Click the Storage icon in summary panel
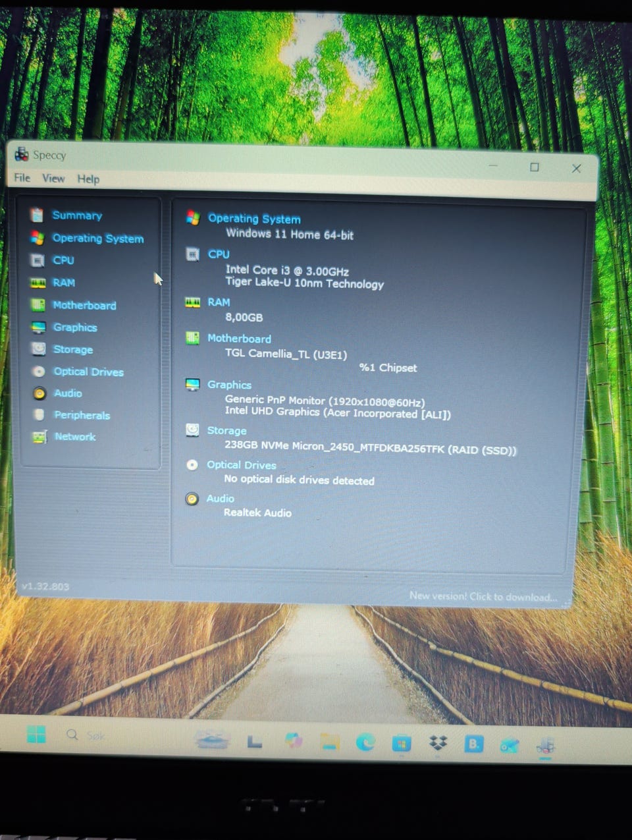The width and height of the screenshot is (632, 840). 192,430
